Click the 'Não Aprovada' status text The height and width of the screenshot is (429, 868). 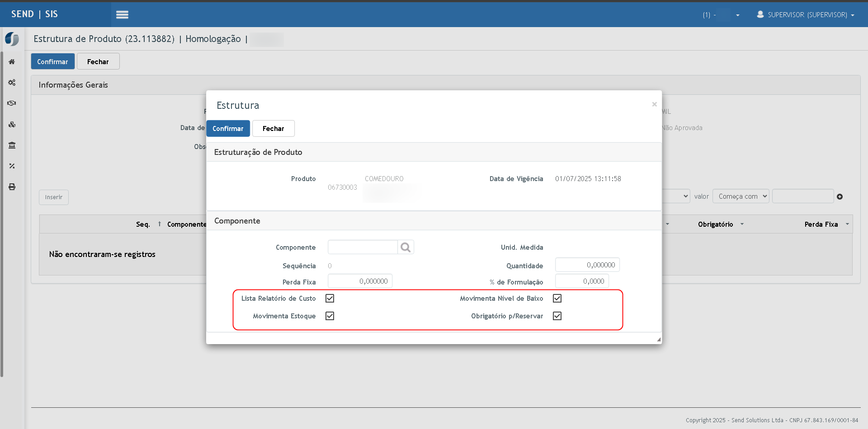pos(682,128)
